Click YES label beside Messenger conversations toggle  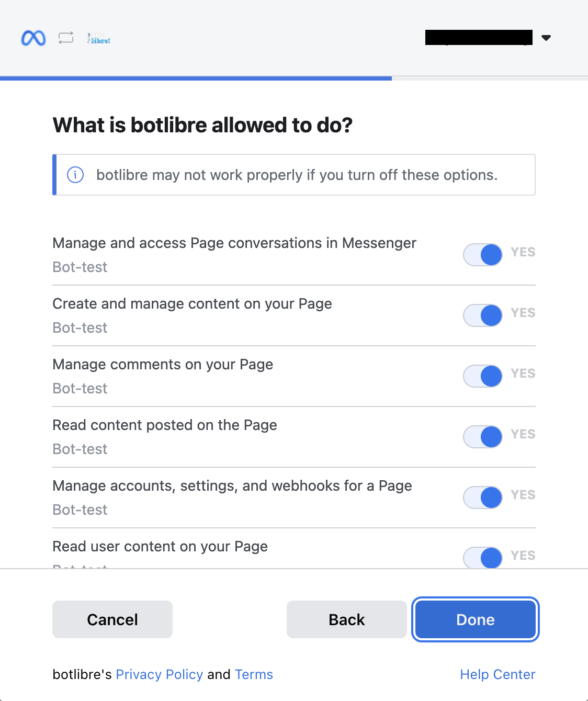(x=523, y=252)
